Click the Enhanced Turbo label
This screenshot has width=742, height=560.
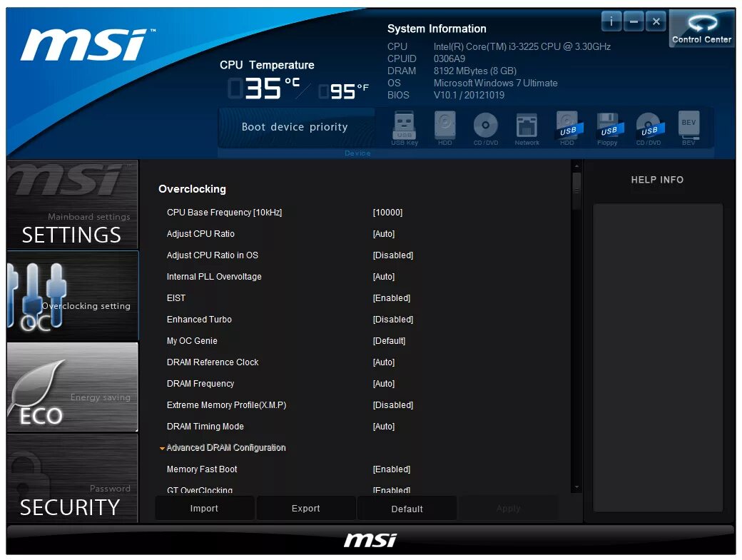click(199, 320)
